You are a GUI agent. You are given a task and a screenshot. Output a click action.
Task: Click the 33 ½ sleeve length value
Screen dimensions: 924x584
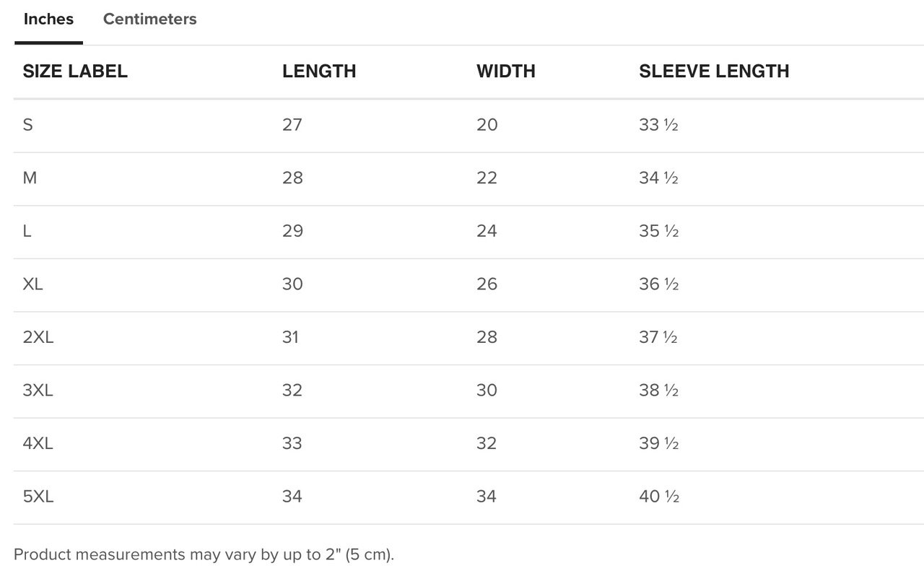pos(658,125)
